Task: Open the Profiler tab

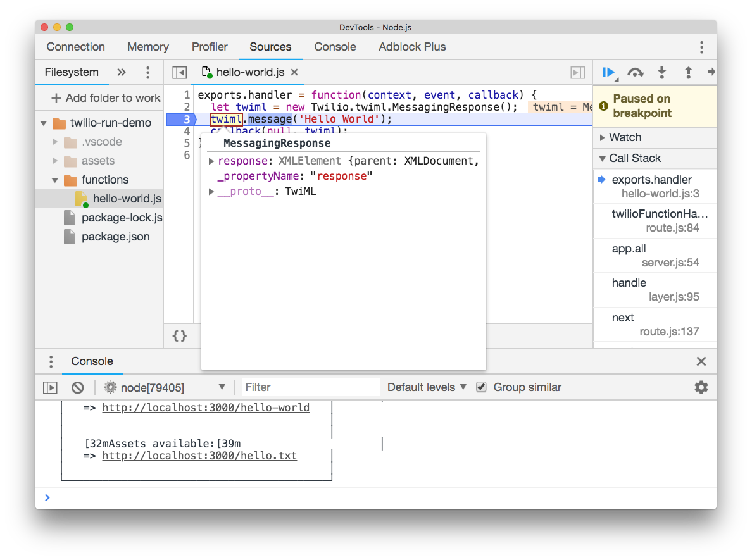Action: [x=210, y=47]
